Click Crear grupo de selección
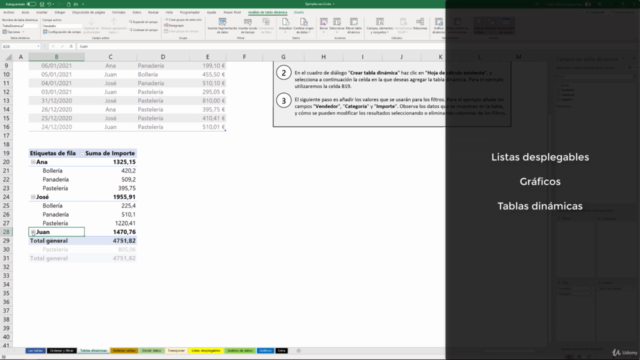 [183, 20]
